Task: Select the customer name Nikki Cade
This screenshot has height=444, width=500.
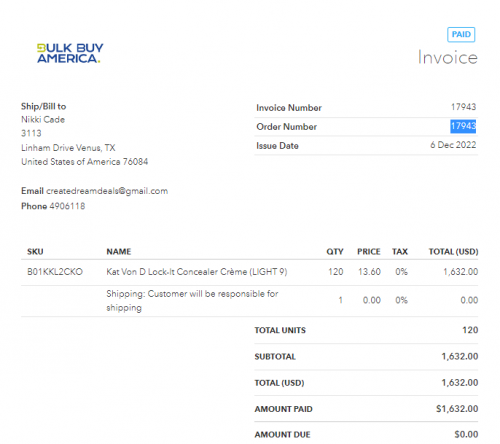Action: coord(43,120)
